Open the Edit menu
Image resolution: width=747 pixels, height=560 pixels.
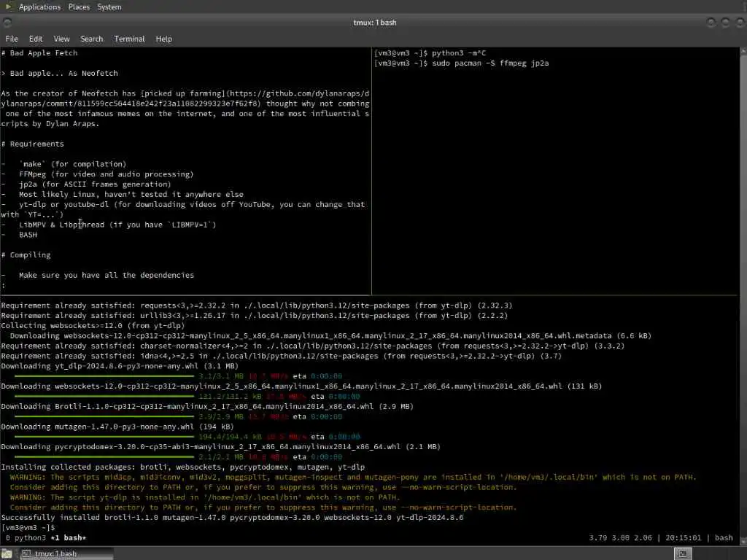tap(36, 39)
